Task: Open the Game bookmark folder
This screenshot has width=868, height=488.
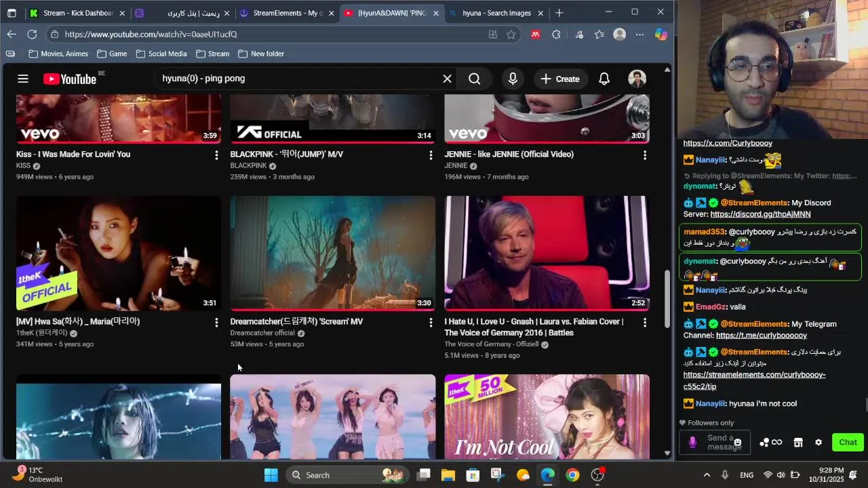Action: (x=112, y=54)
